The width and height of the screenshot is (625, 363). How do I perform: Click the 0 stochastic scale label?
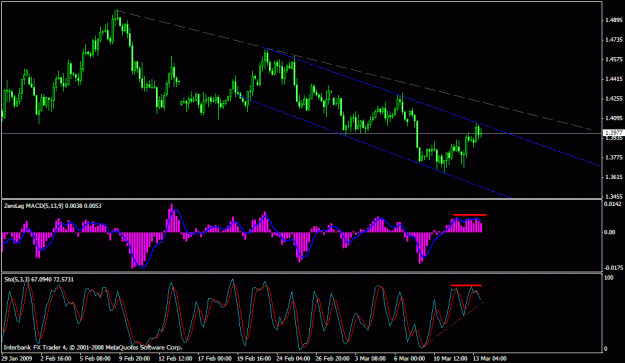pyautogui.click(x=606, y=349)
